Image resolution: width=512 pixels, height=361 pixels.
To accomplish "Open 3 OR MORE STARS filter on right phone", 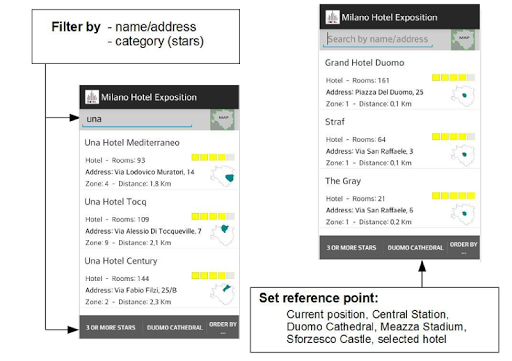I will [x=351, y=248].
